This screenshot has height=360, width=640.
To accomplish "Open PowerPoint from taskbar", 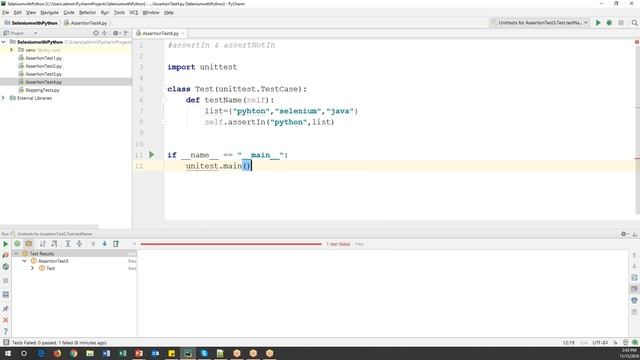I will (x=139, y=353).
